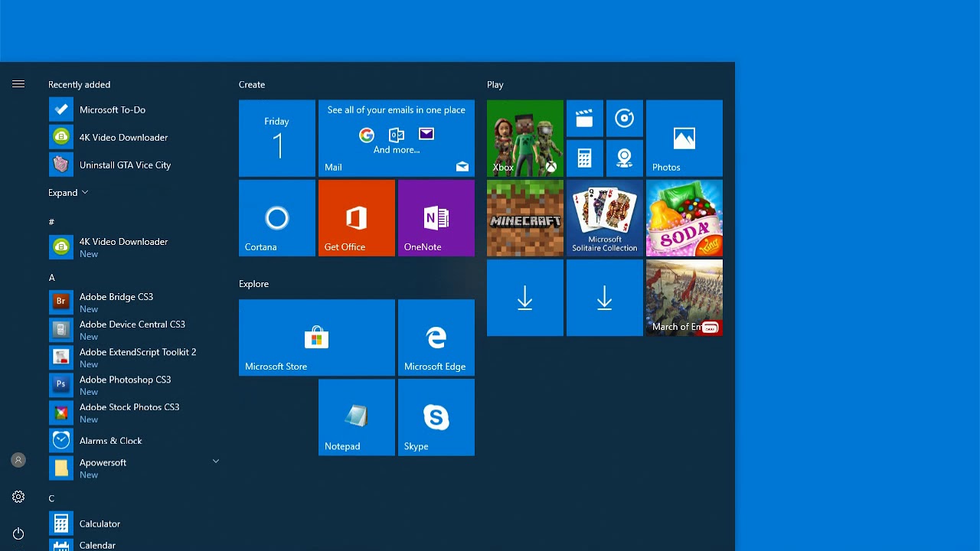The height and width of the screenshot is (551, 980).
Task: Click the Recently added heading
Action: [80, 84]
